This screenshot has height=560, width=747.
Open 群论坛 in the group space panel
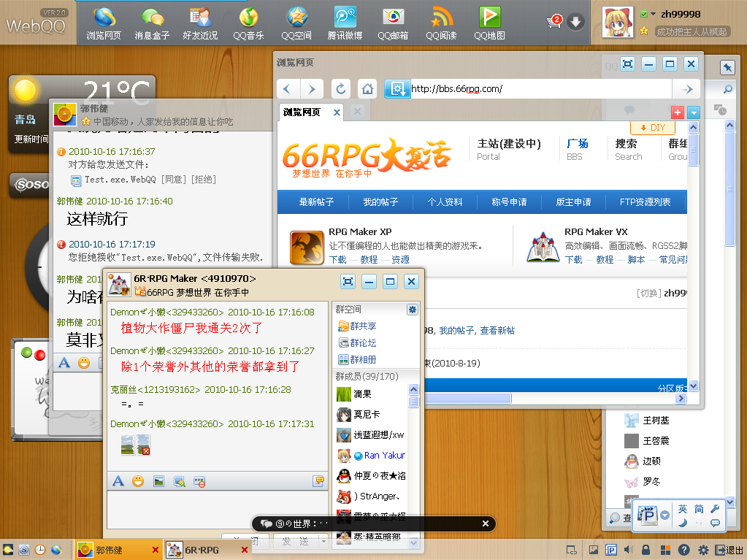(x=357, y=343)
